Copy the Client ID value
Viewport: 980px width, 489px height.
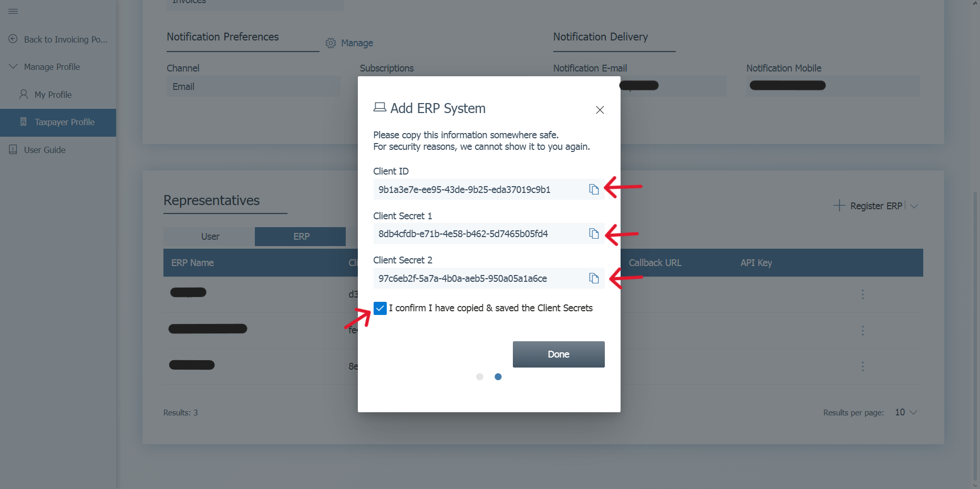tap(594, 189)
